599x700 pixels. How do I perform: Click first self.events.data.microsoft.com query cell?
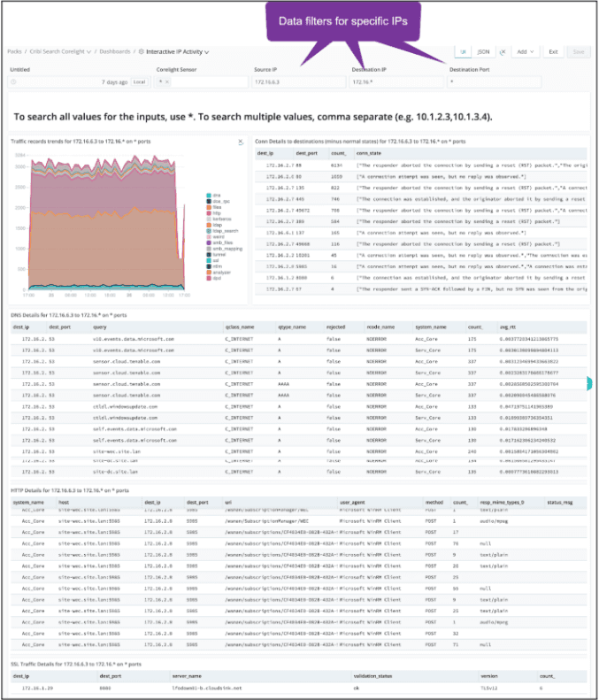(x=134, y=429)
